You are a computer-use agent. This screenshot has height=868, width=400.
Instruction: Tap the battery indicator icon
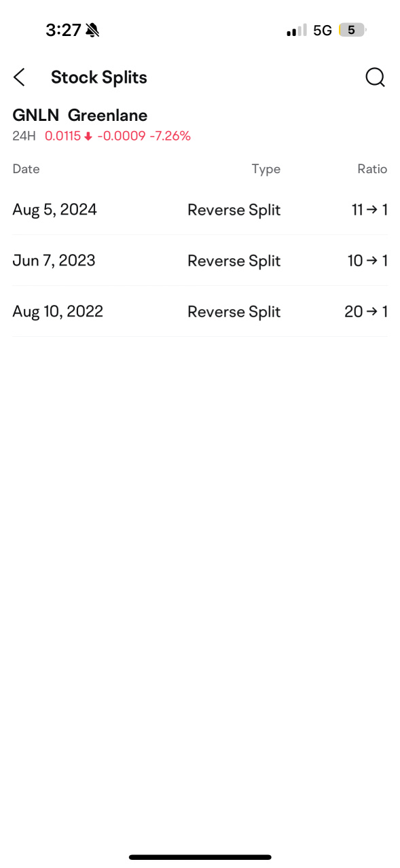tap(352, 30)
